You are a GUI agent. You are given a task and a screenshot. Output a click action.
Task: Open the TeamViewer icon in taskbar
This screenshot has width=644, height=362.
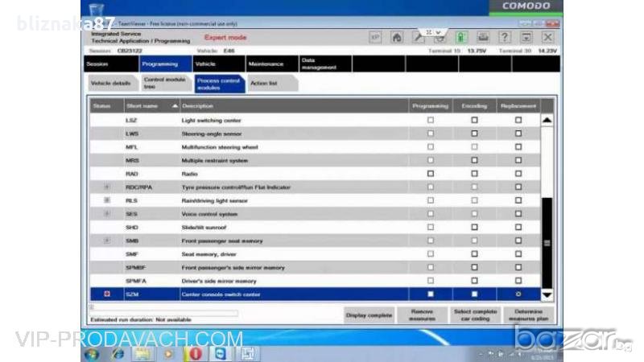219,354
